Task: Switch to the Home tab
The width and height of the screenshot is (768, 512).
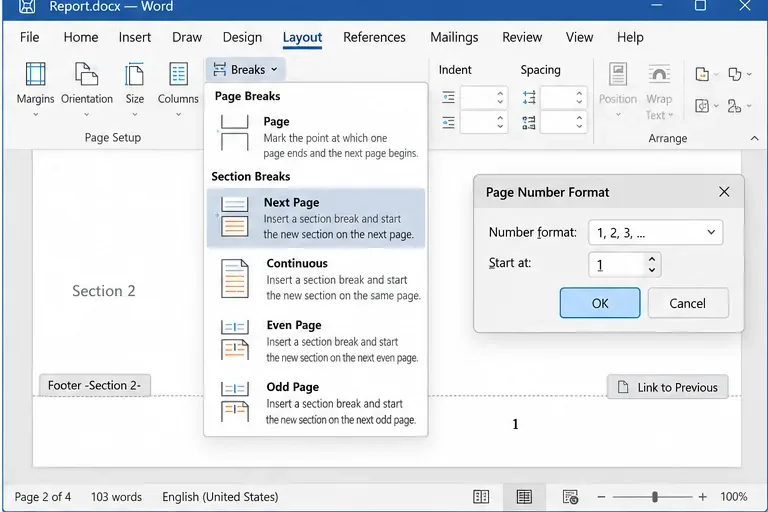Action: pyautogui.click(x=81, y=37)
